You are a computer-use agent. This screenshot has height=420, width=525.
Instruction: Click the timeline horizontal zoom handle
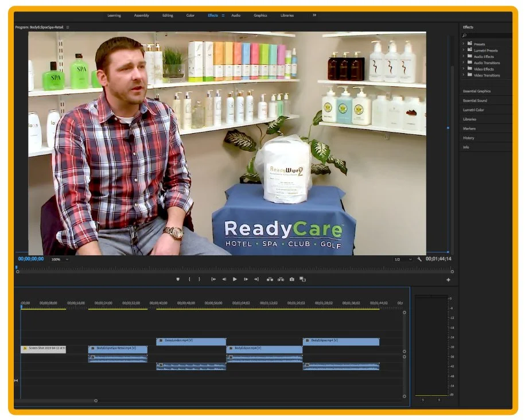click(x=96, y=401)
